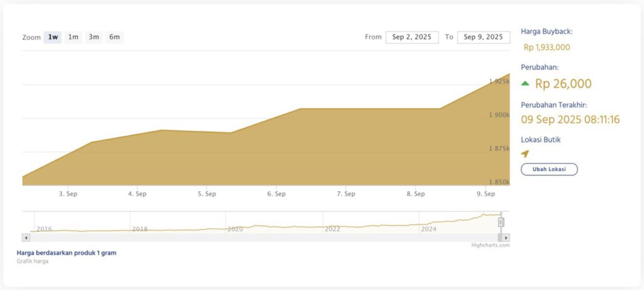
Task: Click the 2024 mark in the navigator
Action: pyautogui.click(x=428, y=229)
